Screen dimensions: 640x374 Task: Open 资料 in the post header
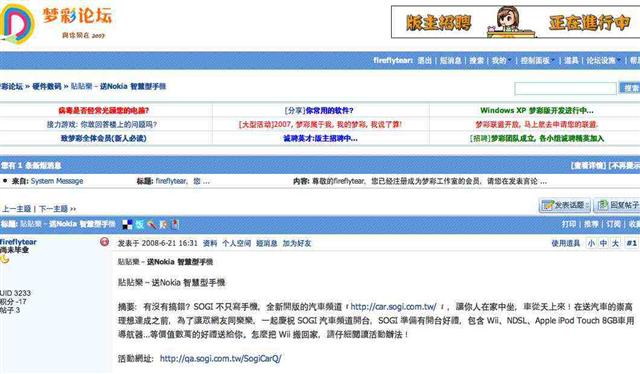coord(210,243)
